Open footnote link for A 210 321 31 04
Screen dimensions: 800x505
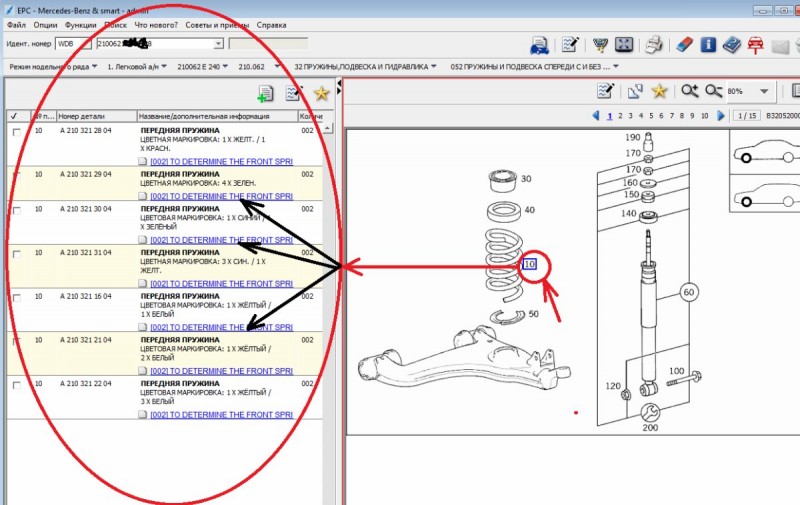[221, 284]
